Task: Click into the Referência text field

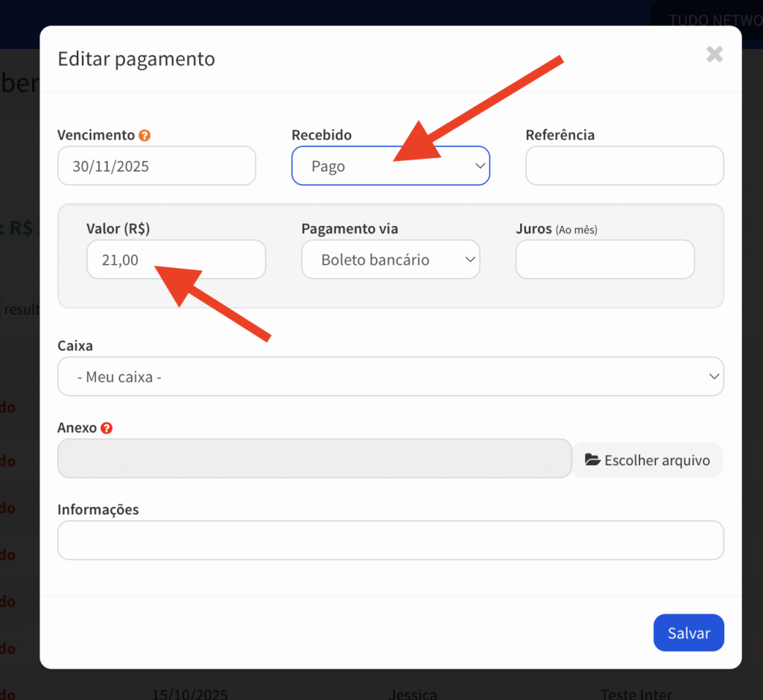Action: [624, 165]
